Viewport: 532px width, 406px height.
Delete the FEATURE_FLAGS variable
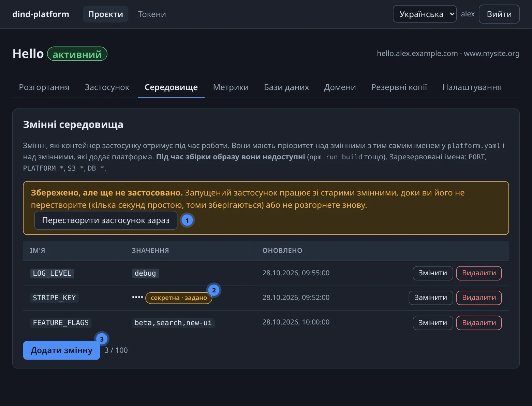(479, 323)
